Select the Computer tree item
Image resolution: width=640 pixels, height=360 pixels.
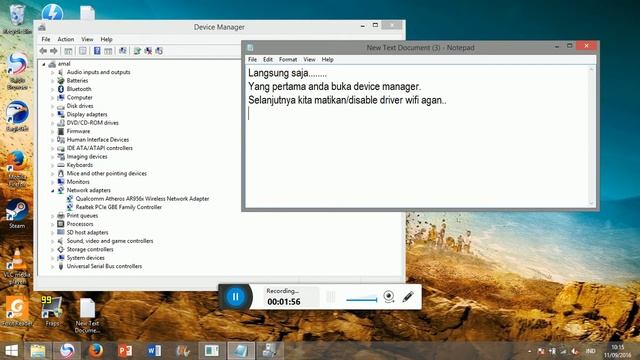pyautogui.click(x=79, y=98)
